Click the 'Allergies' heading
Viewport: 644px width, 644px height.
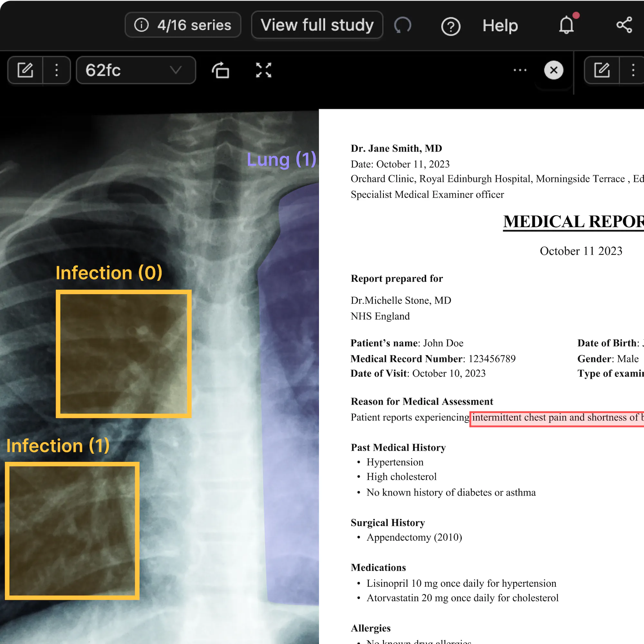tap(371, 628)
